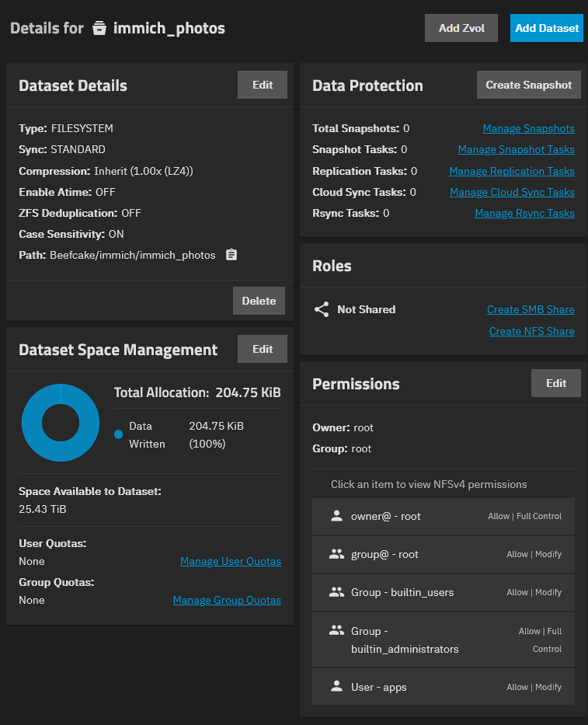Click the blue allocation donut chart
Screen dimensions: 588x725
(x=31, y=423)
